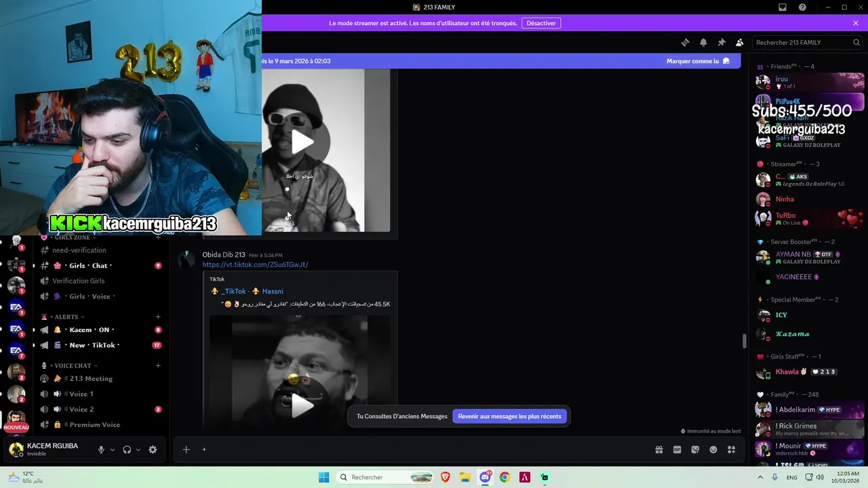Open the Girls · Chat channel
The image size is (868, 488).
(100, 266)
